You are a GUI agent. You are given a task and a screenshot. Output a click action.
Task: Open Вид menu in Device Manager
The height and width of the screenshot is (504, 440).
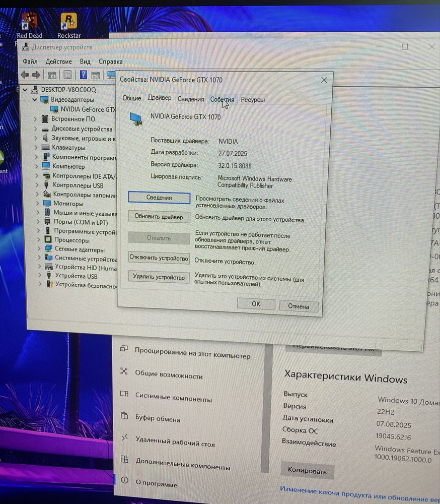point(85,61)
